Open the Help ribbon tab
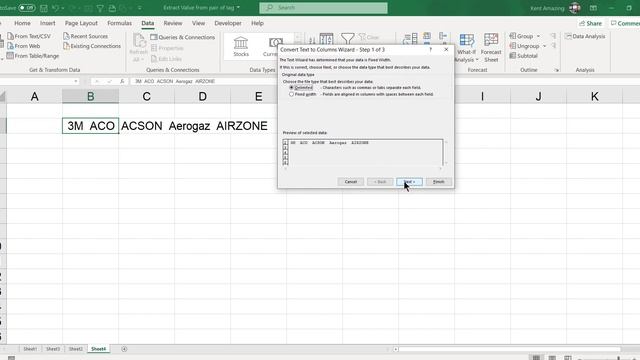 tap(257, 23)
